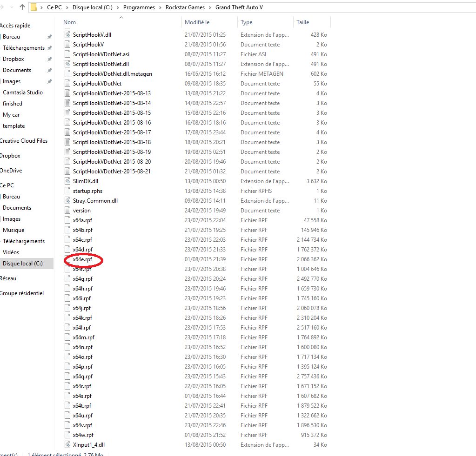Click the ScriptHookV text document icon
Image resolution: width=476 pixels, height=456 pixels.
coord(67,45)
